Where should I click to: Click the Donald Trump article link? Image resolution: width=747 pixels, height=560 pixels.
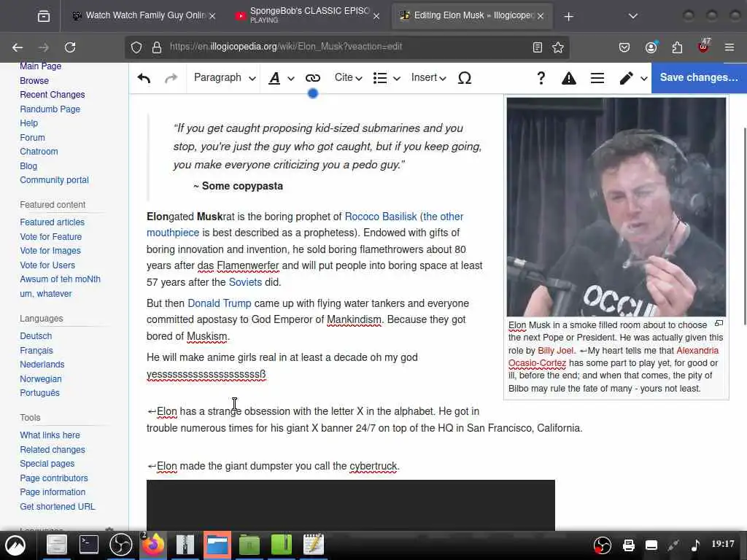(x=219, y=303)
